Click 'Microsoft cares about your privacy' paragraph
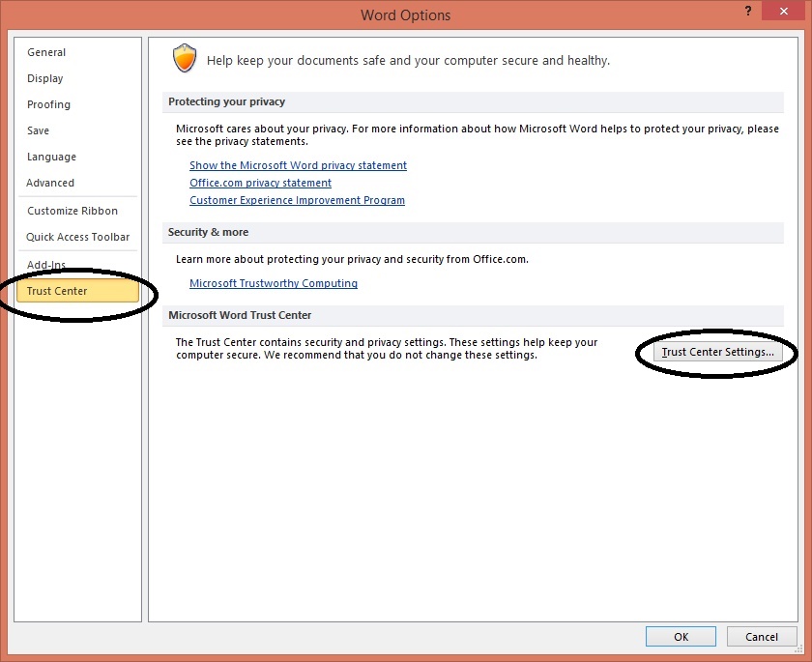Viewport: 812px width, 662px height. point(478,135)
